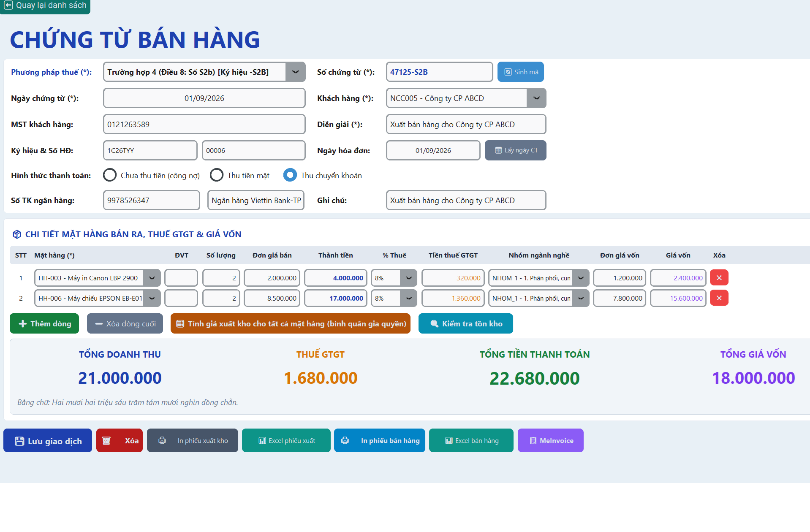Click the purple 'MeInvoice' button
This screenshot has width=810, height=532.
pos(551,441)
